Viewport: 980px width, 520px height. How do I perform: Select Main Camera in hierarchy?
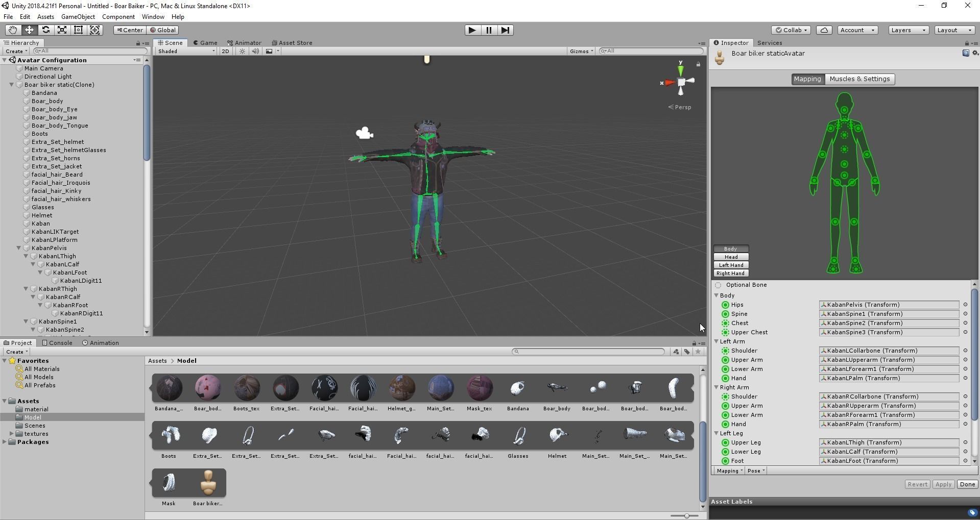coord(44,68)
